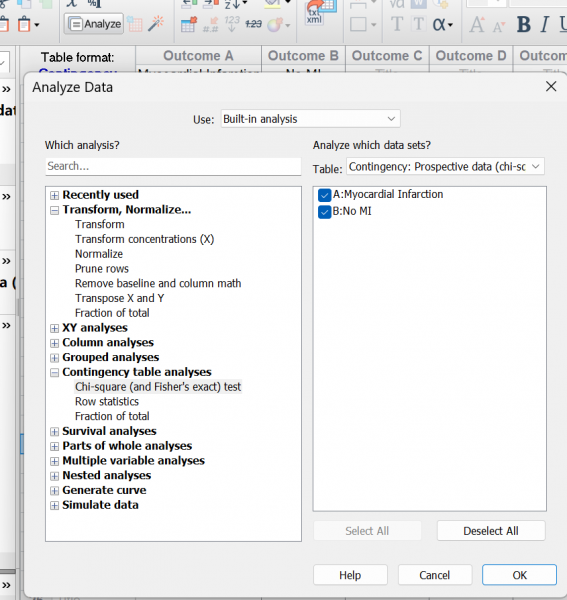Image resolution: width=567 pixels, height=600 pixels.
Task: Uncheck A:Myocardial Infarction data set
Action: click(324, 195)
